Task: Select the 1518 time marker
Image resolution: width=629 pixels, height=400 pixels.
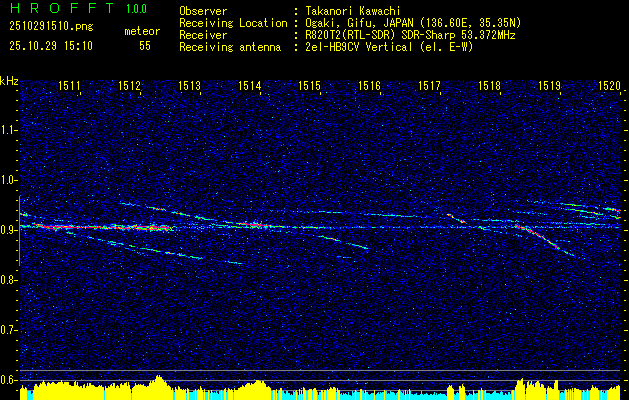Action: 489,87
